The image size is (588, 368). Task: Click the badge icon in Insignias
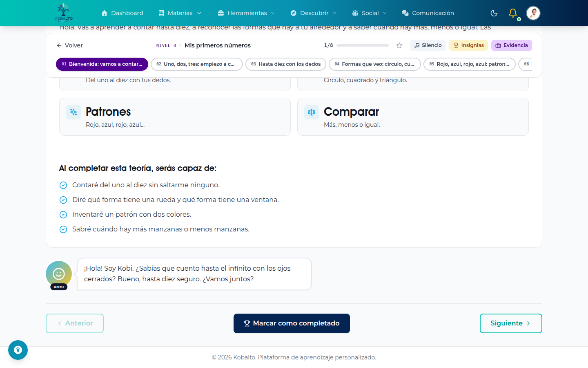coord(456,45)
